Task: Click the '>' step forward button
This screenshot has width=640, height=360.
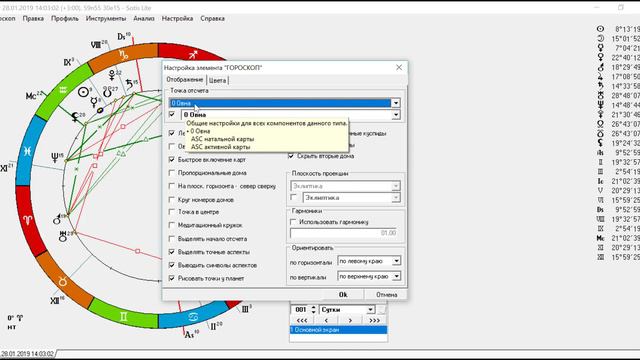Action: pyautogui.click(x=350, y=320)
